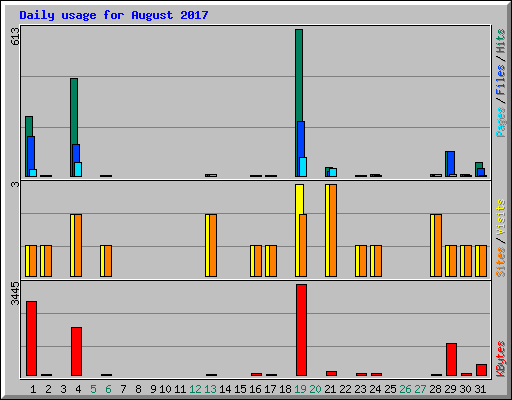Select the orange Sites bar for day 21
The height and width of the screenshot is (400, 512).
[333, 230]
